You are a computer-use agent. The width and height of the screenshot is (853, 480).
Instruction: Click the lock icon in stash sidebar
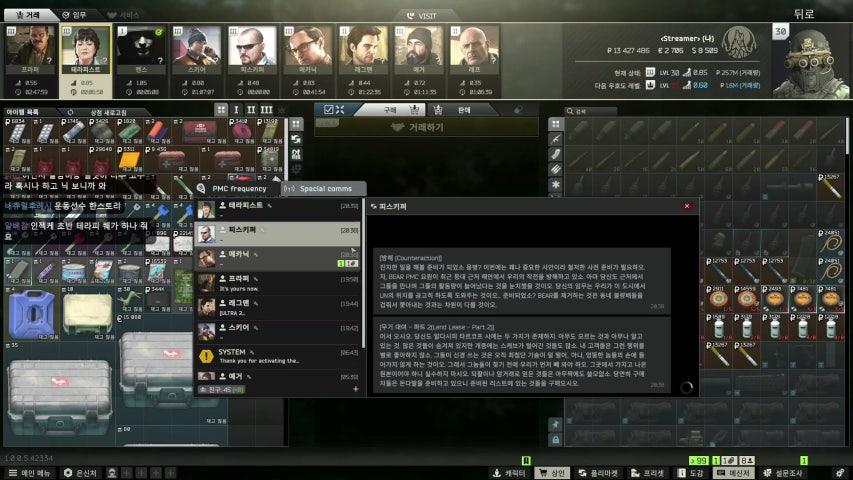(555, 439)
